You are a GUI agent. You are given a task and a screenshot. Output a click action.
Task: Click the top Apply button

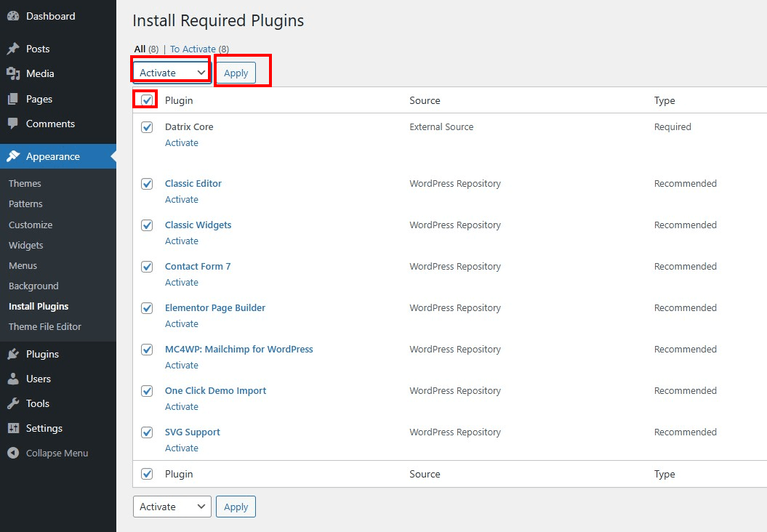[x=236, y=73]
